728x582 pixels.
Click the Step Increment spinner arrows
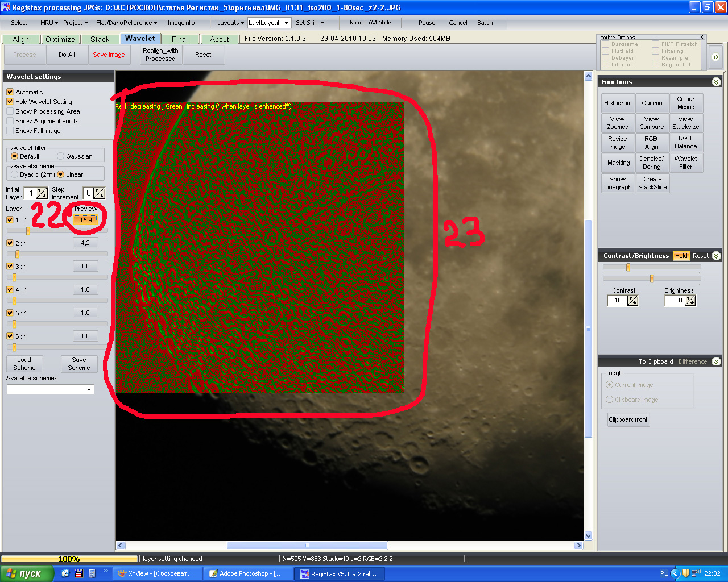pos(100,193)
